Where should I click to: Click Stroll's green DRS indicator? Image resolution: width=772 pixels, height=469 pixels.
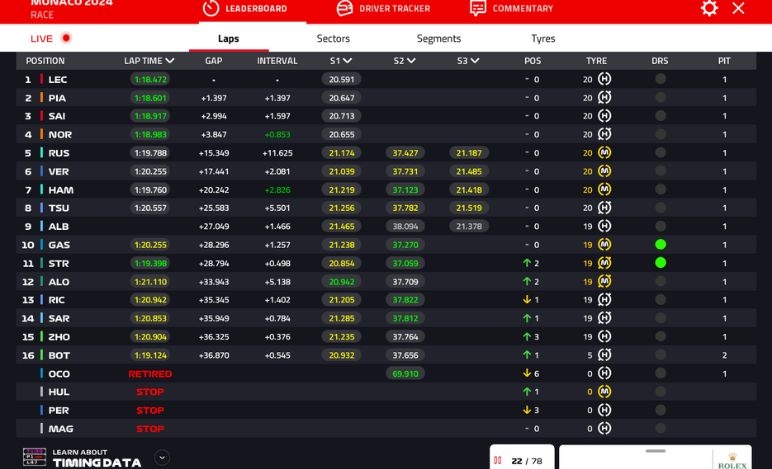coord(660,263)
